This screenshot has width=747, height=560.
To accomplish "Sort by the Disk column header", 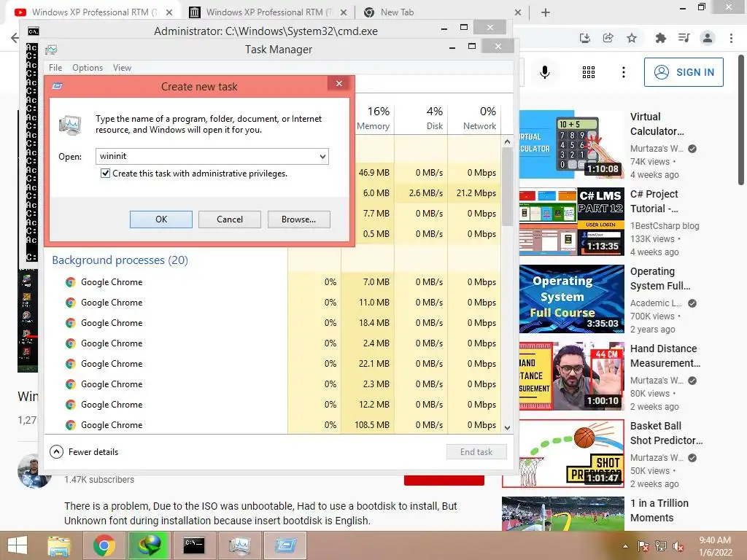I will coord(421,118).
